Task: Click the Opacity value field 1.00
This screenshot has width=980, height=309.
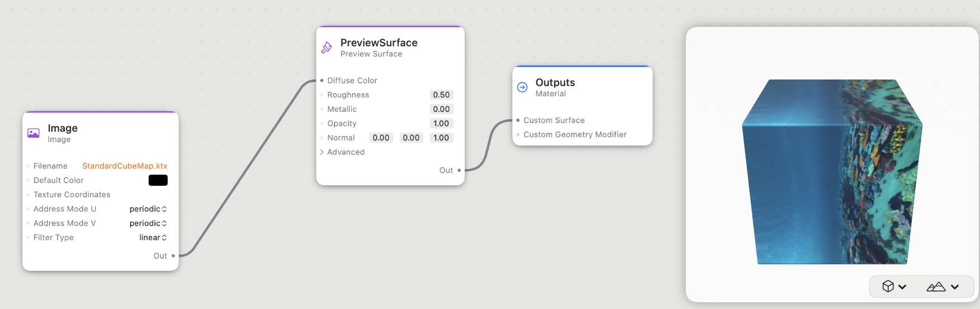Action: pos(441,123)
